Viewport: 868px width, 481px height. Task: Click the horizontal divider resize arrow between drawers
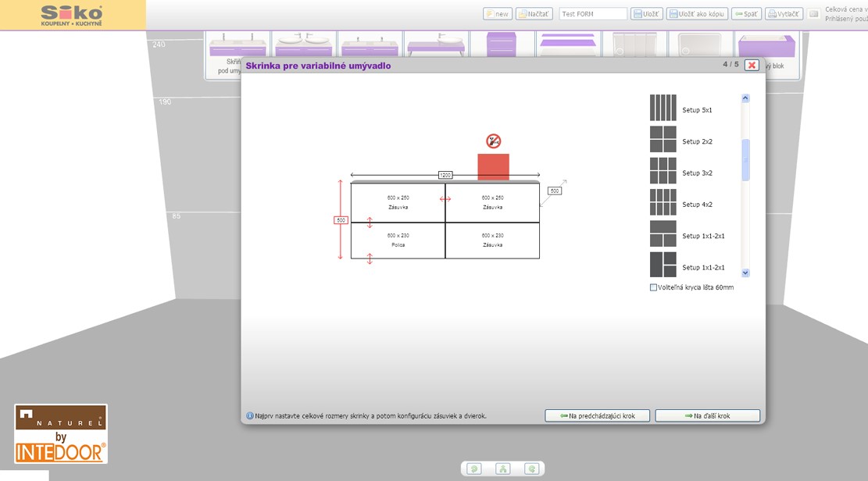click(x=445, y=199)
